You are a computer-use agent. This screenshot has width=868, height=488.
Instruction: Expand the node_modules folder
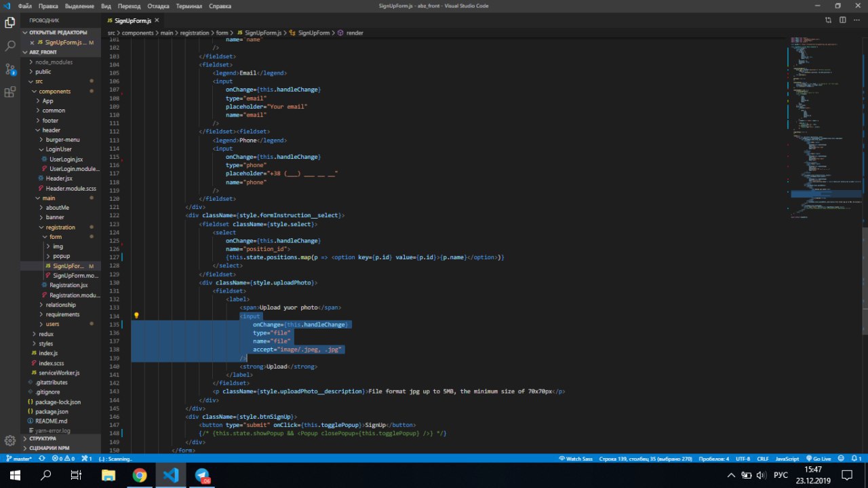pos(54,62)
